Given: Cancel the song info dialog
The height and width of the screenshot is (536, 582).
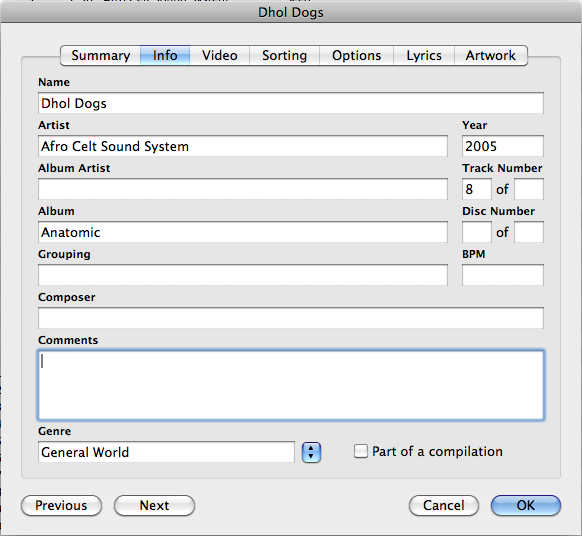Looking at the screenshot, I should [x=444, y=506].
